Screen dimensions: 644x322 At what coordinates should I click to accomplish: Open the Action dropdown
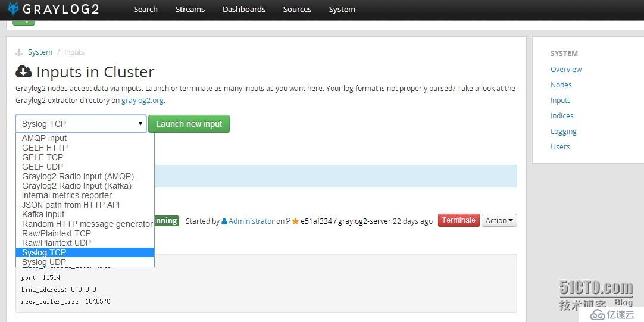(x=499, y=220)
